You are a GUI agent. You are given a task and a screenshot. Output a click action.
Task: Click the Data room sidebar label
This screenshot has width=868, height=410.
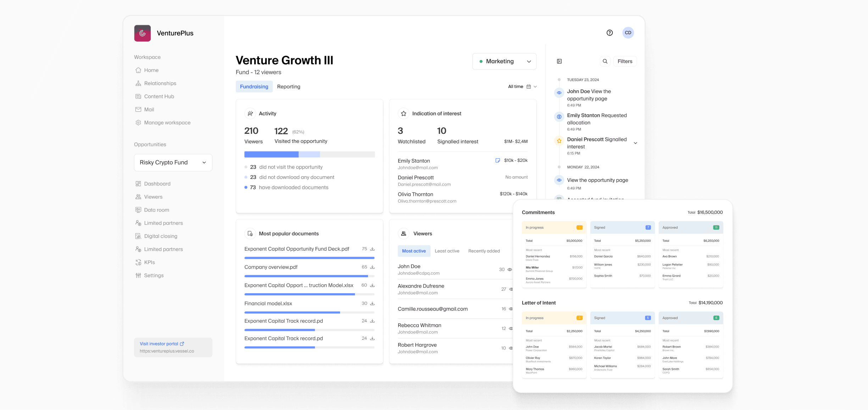[x=157, y=210]
